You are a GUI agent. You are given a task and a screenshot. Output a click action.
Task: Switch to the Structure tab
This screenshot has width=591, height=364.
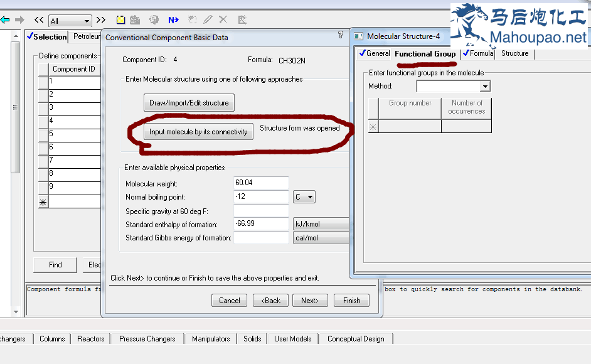coord(514,53)
